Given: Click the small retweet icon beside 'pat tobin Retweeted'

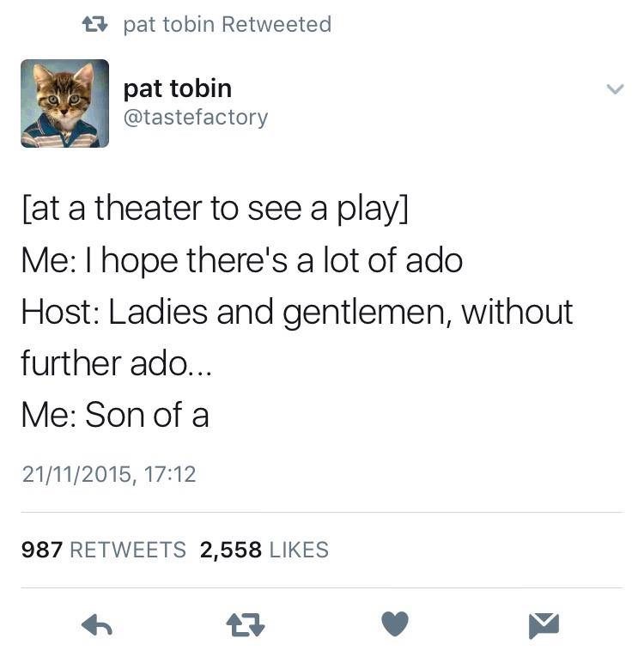Looking at the screenshot, I should (x=95, y=24).
